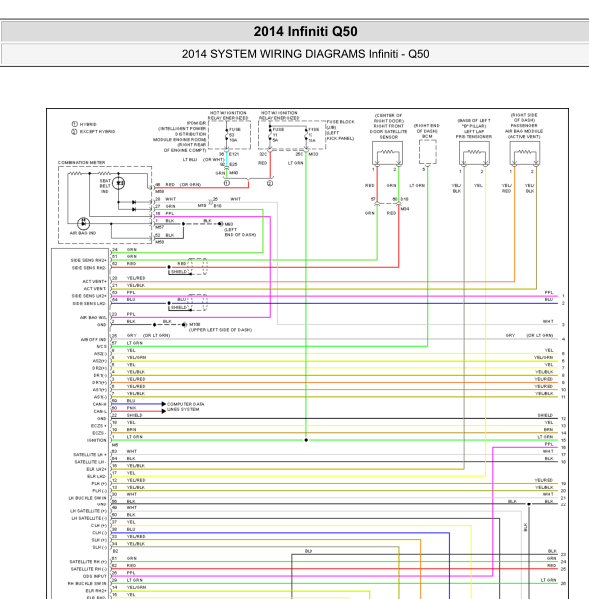The width and height of the screenshot is (589, 599).
Task: Click the seat belt indicator lamp symbol
Action: tap(119, 183)
